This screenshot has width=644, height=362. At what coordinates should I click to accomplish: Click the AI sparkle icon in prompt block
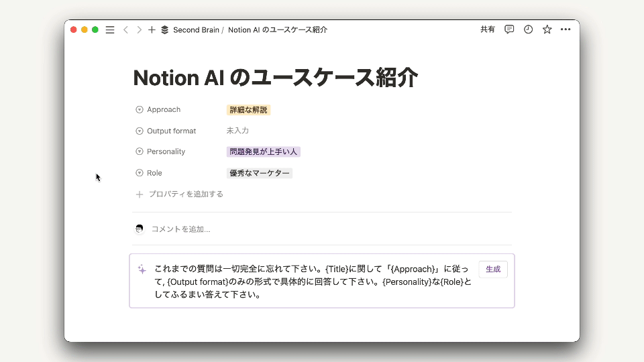click(x=142, y=269)
